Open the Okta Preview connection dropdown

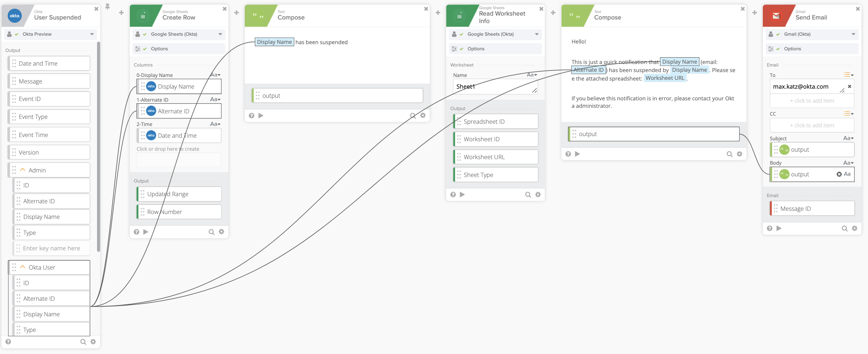pos(92,34)
